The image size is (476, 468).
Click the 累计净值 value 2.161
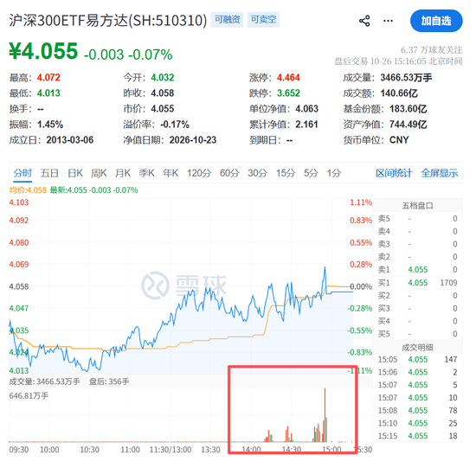click(306, 125)
